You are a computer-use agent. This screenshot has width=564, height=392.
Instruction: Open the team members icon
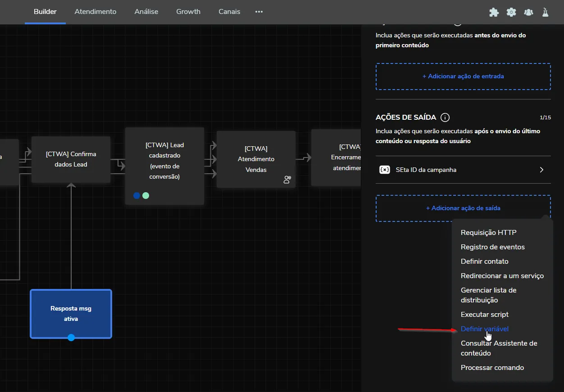click(528, 12)
